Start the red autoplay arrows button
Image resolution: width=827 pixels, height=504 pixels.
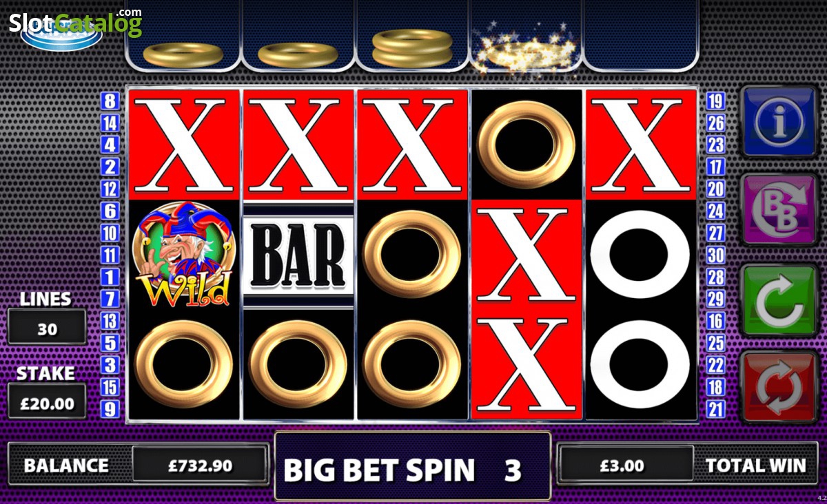tap(779, 387)
